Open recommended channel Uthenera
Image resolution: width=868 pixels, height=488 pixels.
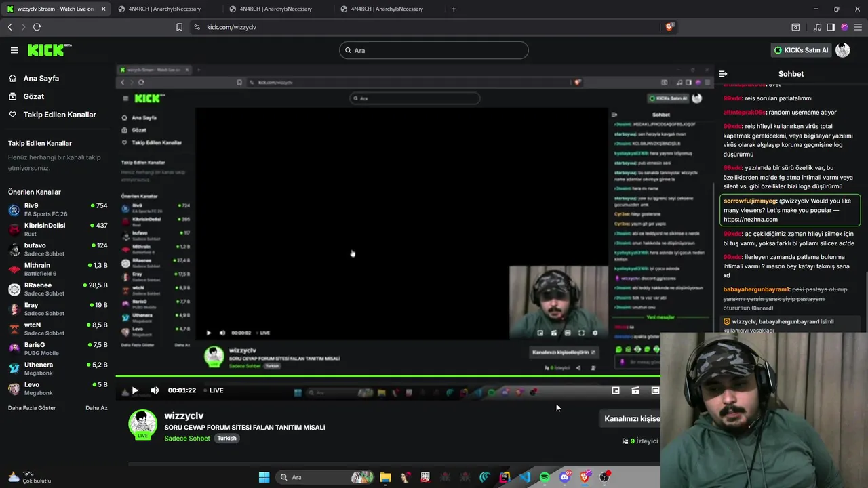[58, 369]
